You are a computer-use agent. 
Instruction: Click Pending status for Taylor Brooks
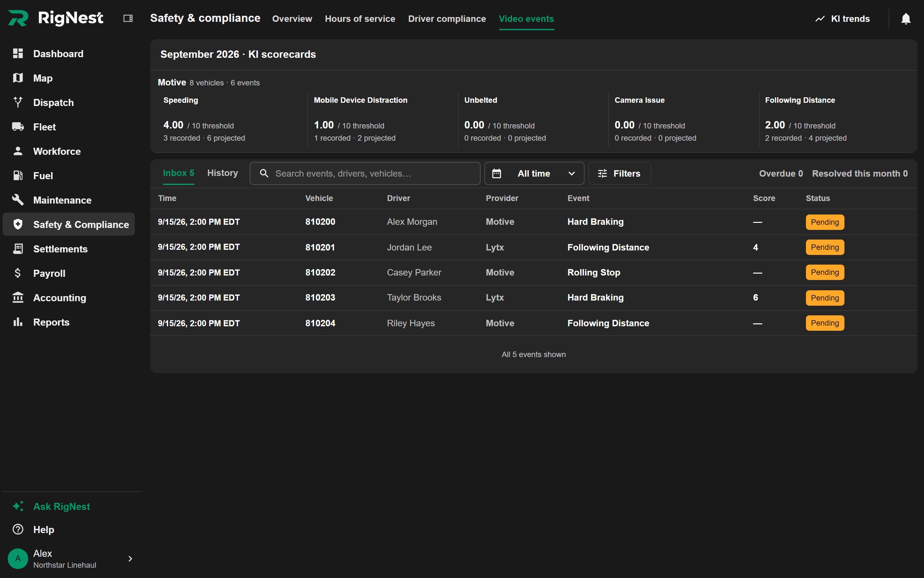coord(825,298)
